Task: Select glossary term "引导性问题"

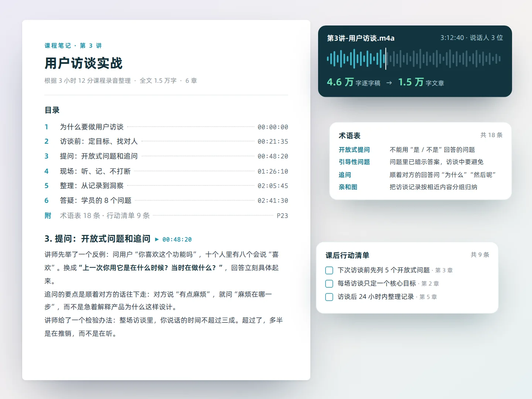Action: coord(354,162)
